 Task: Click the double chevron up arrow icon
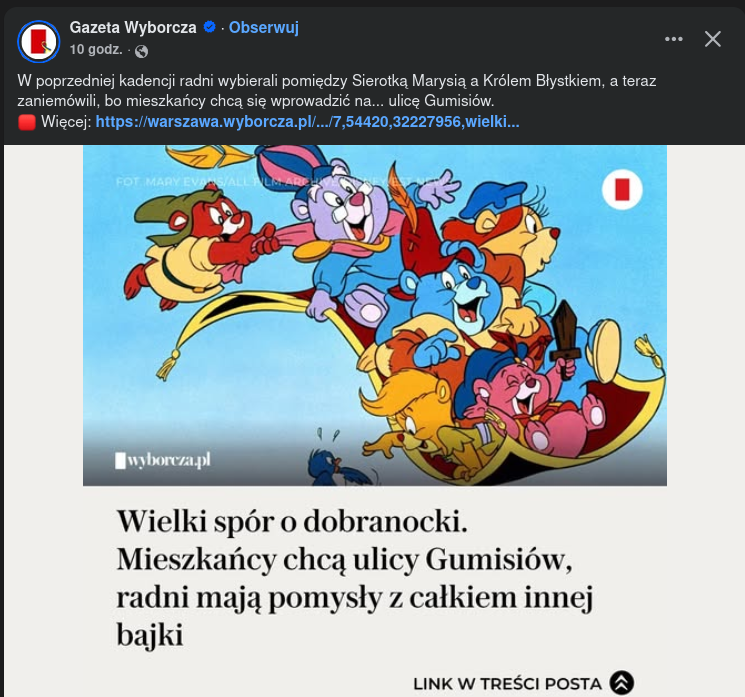point(621,682)
